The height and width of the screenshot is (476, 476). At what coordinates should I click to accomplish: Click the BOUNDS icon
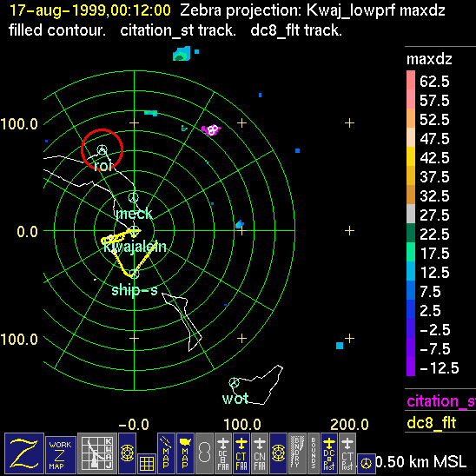click(x=314, y=453)
